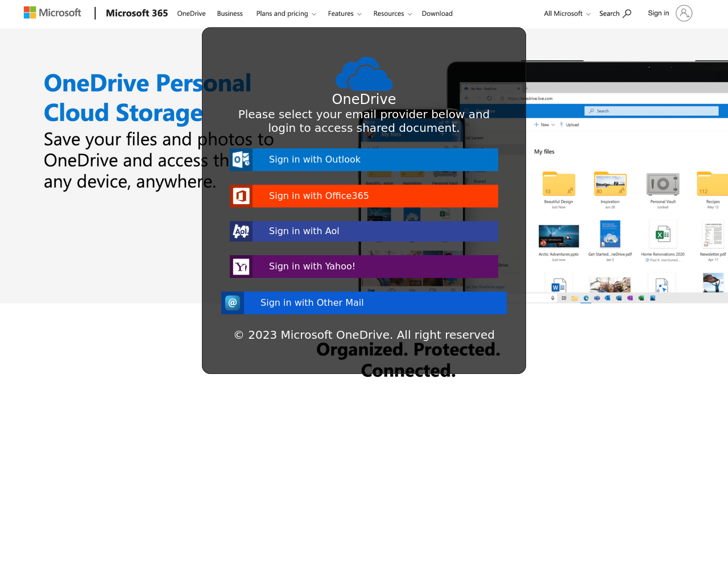
Task: Expand the Features dropdown
Action: 345,14
